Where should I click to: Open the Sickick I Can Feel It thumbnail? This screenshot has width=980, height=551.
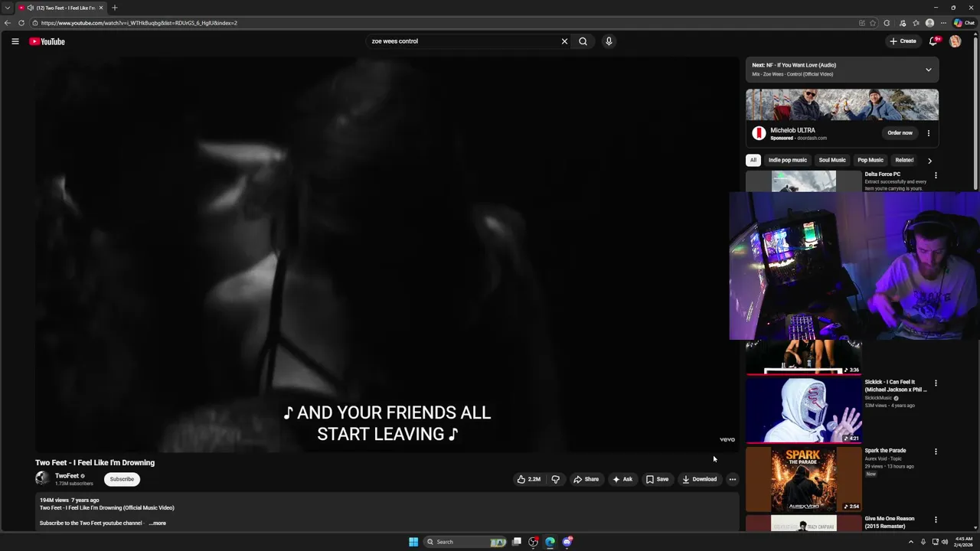[804, 410]
